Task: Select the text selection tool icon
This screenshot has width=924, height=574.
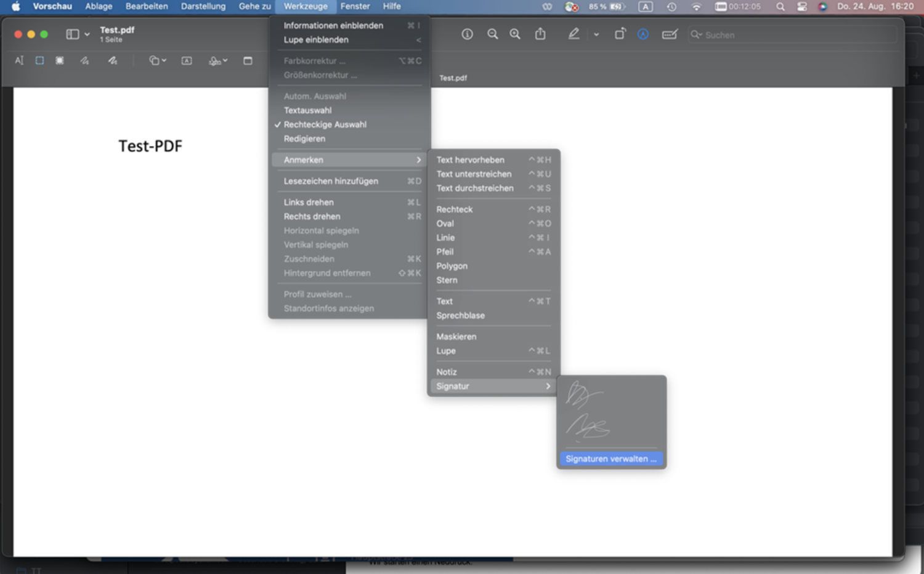Action: coord(19,60)
